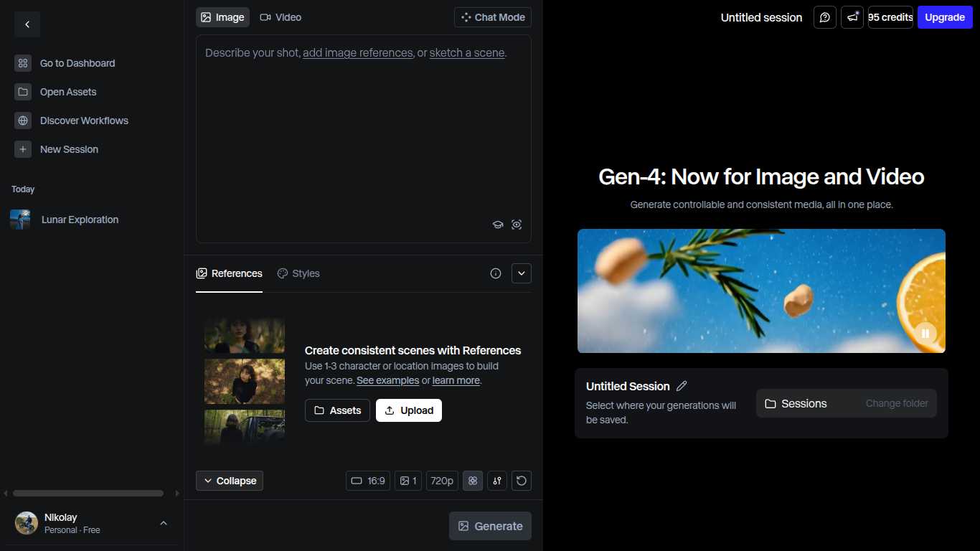Open the 720p resolution dropdown
This screenshot has width=980, height=551.
[442, 481]
